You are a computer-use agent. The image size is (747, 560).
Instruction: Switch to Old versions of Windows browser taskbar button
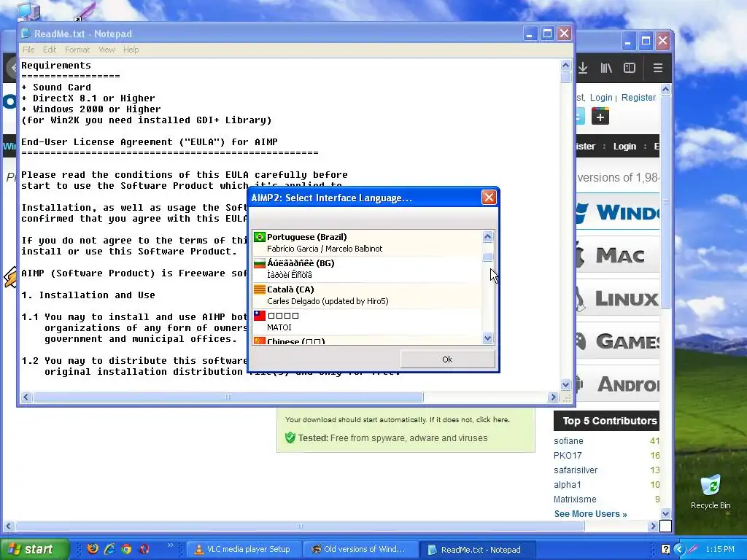360,550
